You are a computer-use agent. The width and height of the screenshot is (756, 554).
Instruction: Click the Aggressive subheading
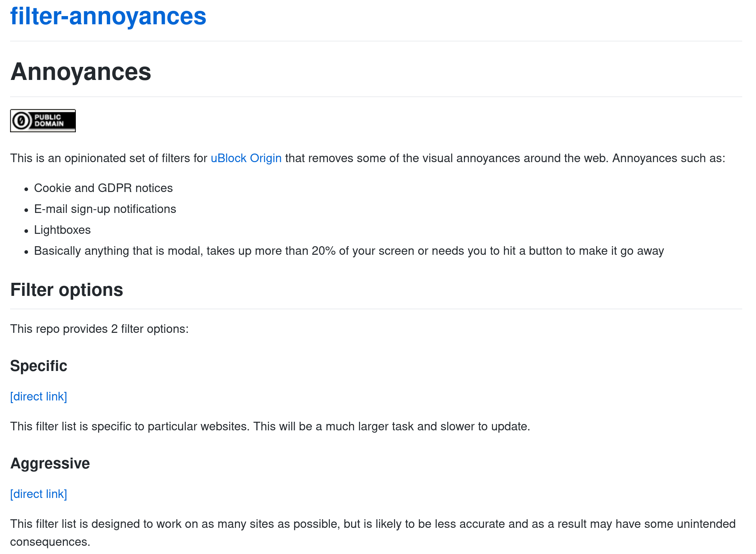pyautogui.click(x=50, y=463)
